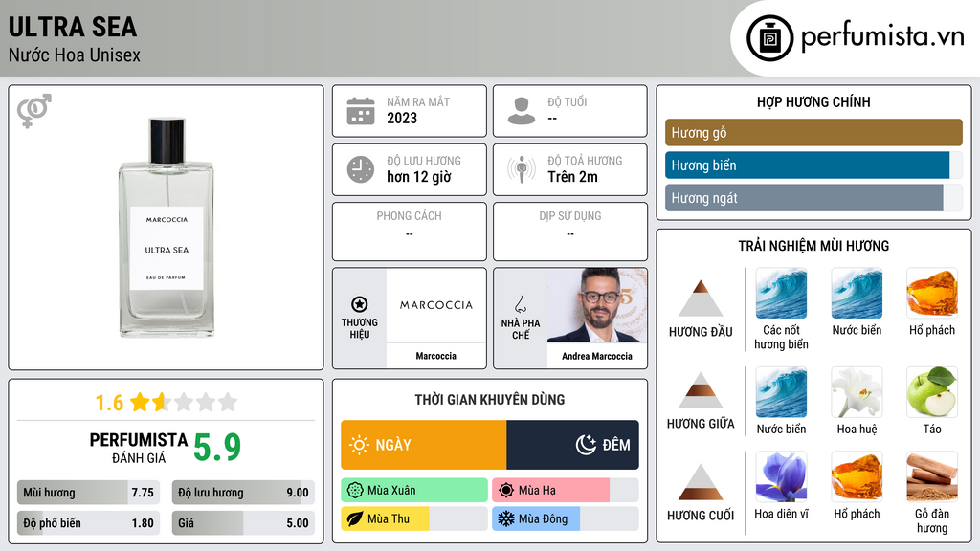This screenshot has height=551, width=980.
Task: Click the Độ phổ biến score bar
Action: 89,523
